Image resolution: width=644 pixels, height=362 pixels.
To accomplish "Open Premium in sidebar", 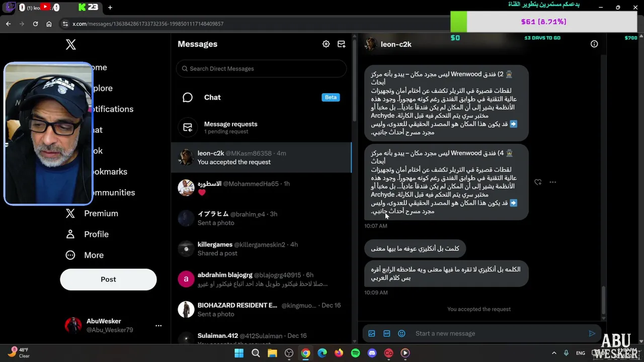I will coord(92,213).
